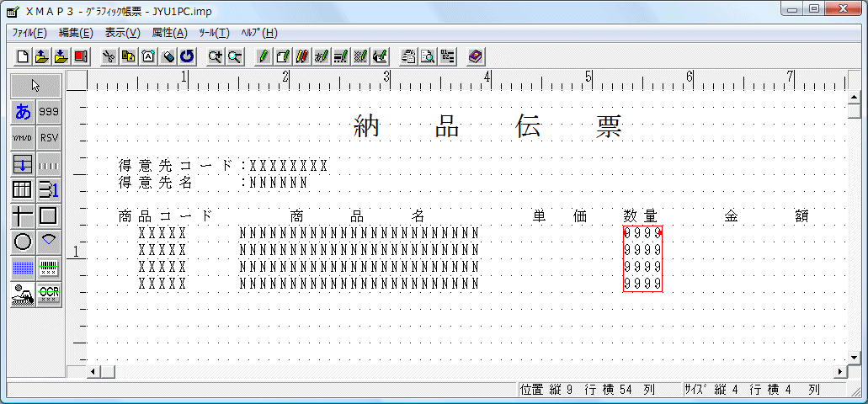Open the purple help book icon
This screenshot has height=404, width=868.
coord(476,56)
